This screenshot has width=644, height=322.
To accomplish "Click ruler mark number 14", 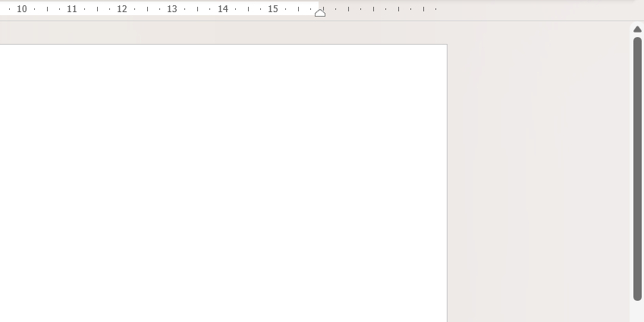I will 222,9.
